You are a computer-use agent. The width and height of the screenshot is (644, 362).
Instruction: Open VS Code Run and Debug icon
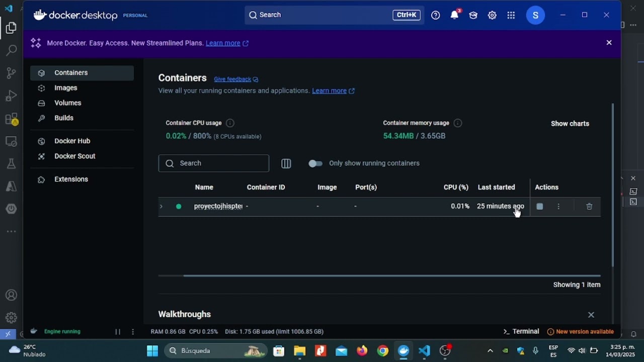click(x=11, y=96)
